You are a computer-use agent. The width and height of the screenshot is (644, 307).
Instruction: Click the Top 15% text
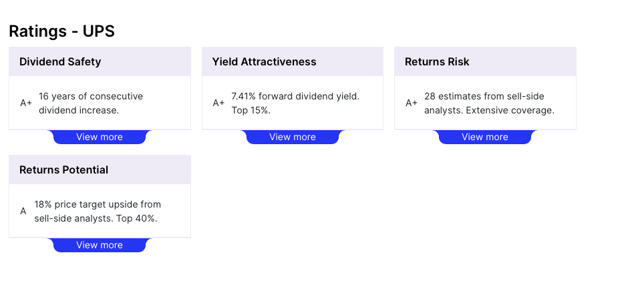[251, 110]
